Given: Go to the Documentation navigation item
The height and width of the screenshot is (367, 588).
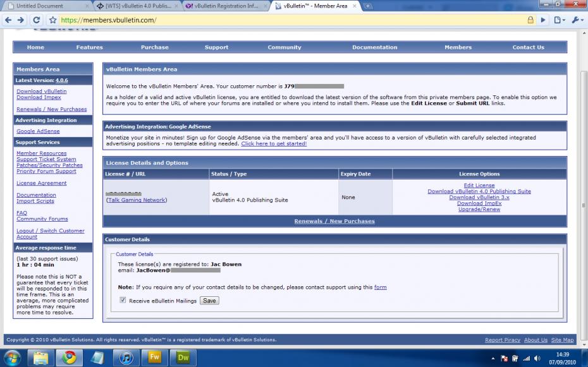Looking at the screenshot, I should 374,47.
